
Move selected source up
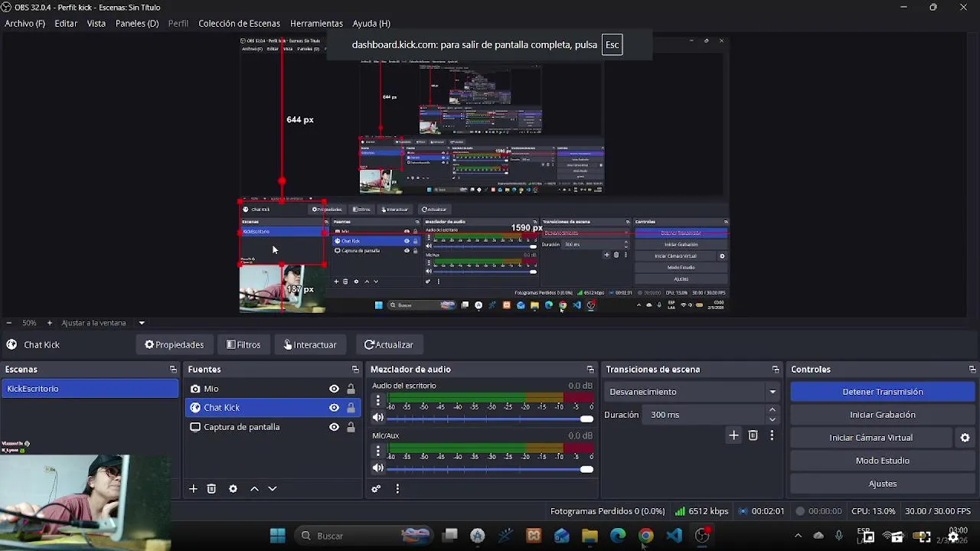coord(254,489)
